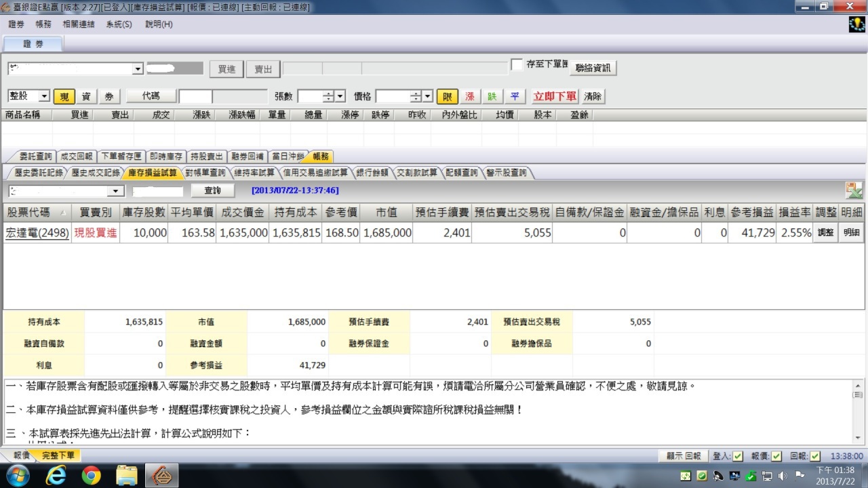This screenshot has height=488, width=868.
Task: Click the 立即下單 order button
Action: 555,97
